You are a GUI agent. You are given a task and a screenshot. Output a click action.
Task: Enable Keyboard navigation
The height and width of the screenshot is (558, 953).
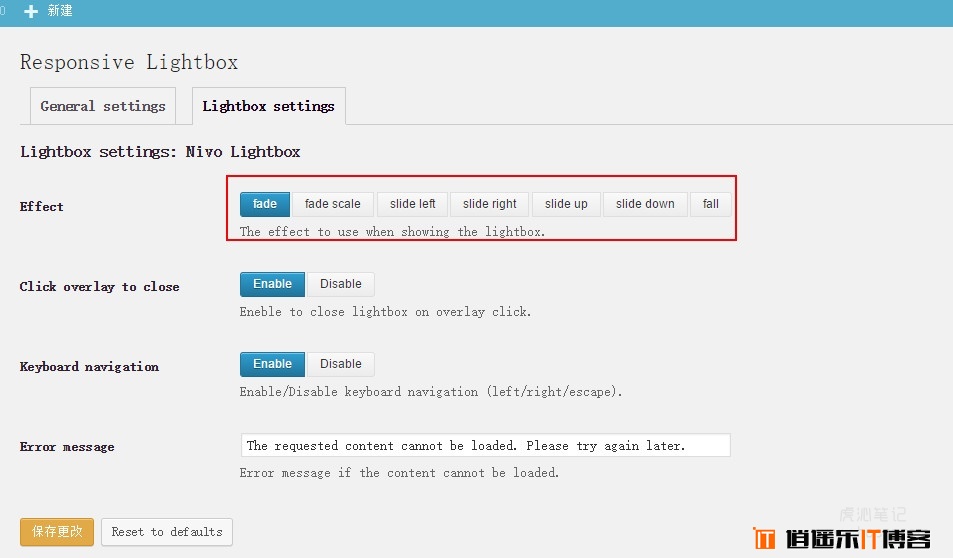tap(272, 364)
